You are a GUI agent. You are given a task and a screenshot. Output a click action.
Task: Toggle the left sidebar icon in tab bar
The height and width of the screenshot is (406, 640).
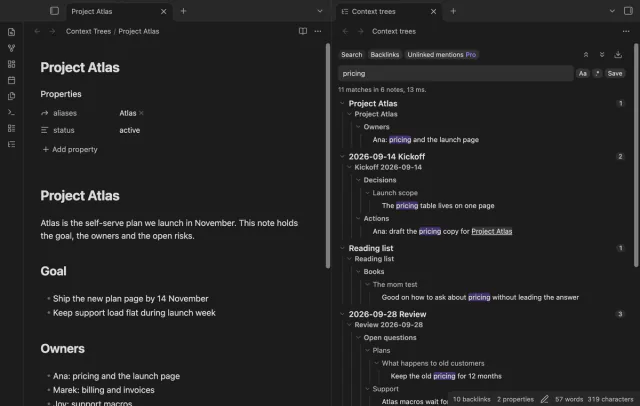[54, 11]
